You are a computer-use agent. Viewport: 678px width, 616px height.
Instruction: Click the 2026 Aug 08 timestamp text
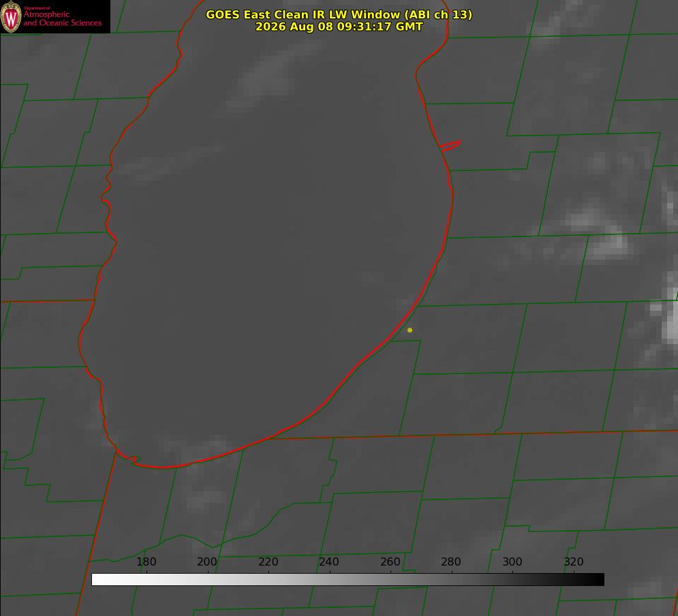339,27
